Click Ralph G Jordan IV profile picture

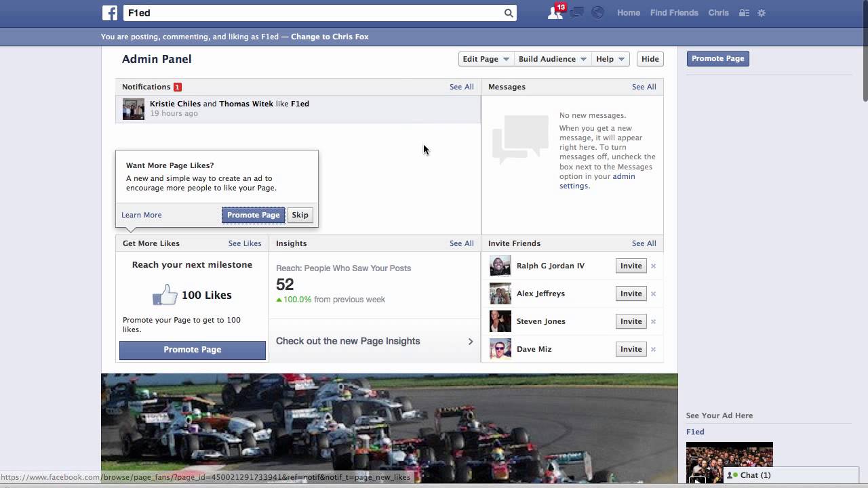point(500,266)
